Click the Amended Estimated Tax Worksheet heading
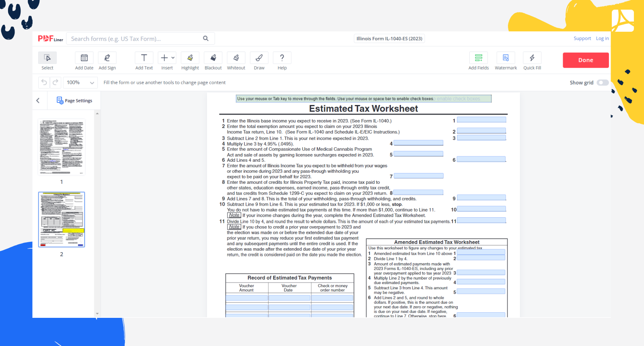The width and height of the screenshot is (644, 346). tap(437, 242)
